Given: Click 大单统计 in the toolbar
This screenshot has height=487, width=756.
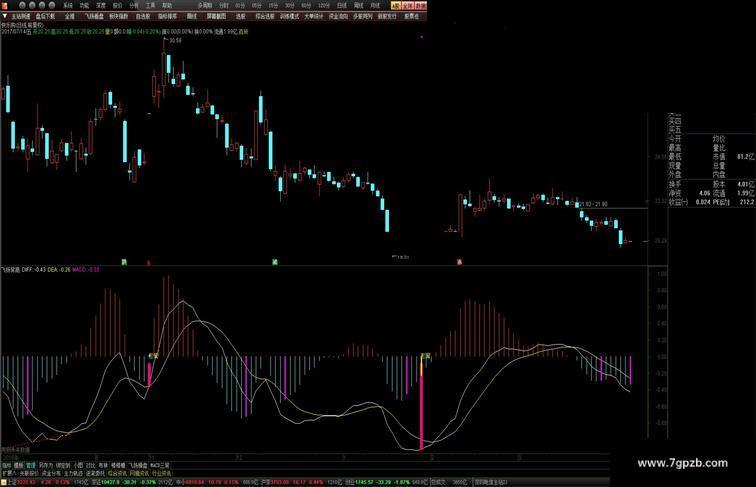Looking at the screenshot, I should 313,16.
